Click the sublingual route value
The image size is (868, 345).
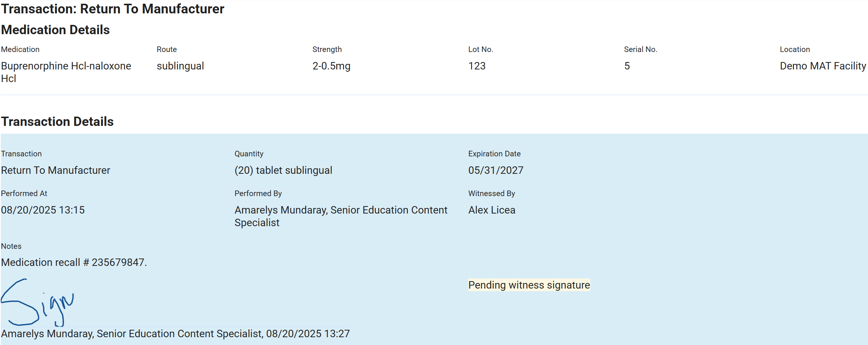(x=180, y=66)
